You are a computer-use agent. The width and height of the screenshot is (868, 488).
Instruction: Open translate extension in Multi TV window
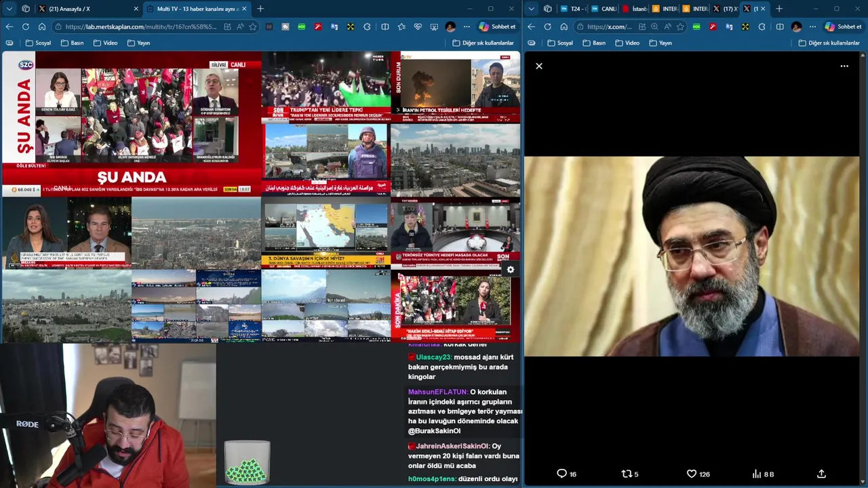[334, 26]
